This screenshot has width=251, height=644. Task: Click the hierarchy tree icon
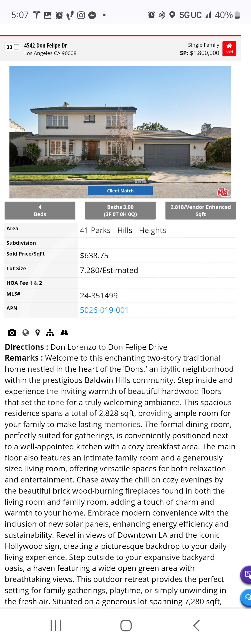(x=50, y=333)
